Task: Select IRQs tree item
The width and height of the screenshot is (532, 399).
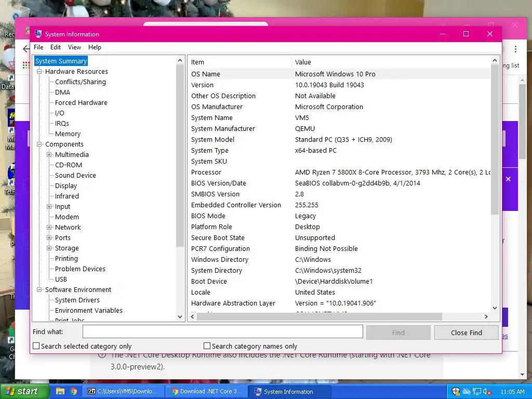Action: [x=62, y=124]
